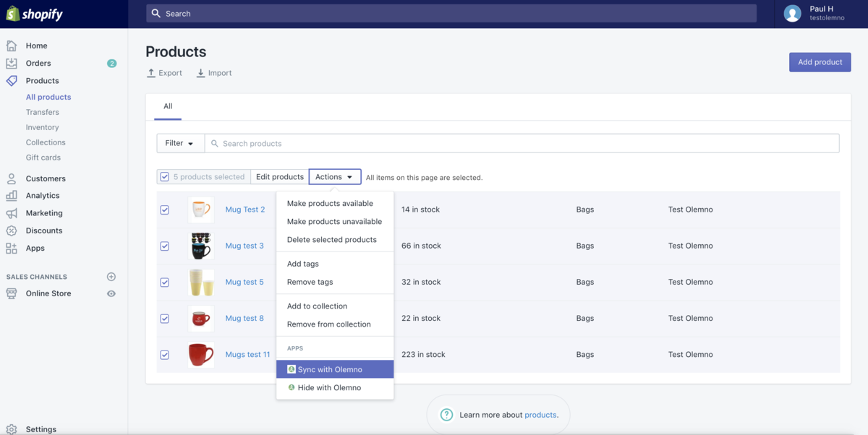Click the Mugs test 11 thumbnail
Image resolution: width=868 pixels, height=435 pixels.
(201, 355)
